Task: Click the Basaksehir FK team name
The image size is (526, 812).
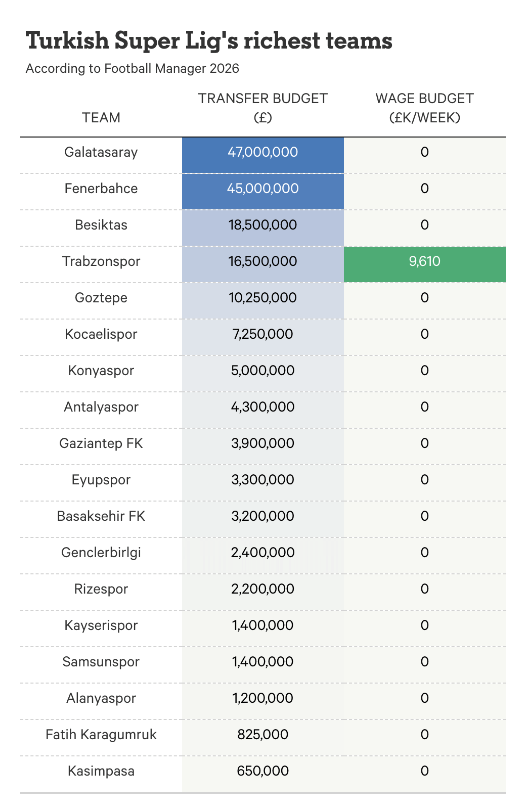Action: click(x=101, y=516)
